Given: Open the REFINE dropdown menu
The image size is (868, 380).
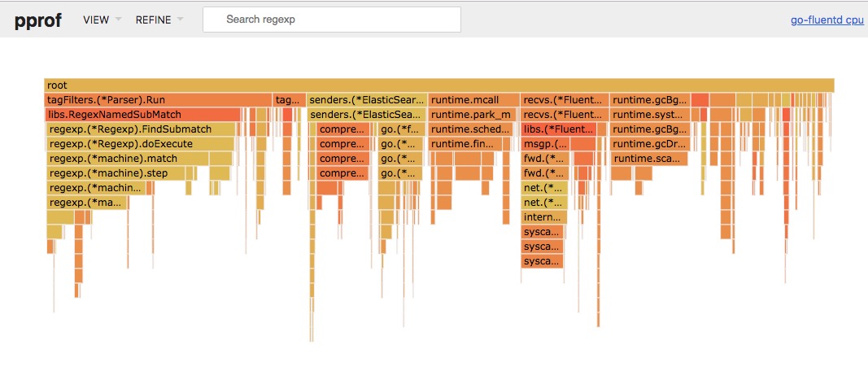Looking at the screenshot, I should click(159, 20).
